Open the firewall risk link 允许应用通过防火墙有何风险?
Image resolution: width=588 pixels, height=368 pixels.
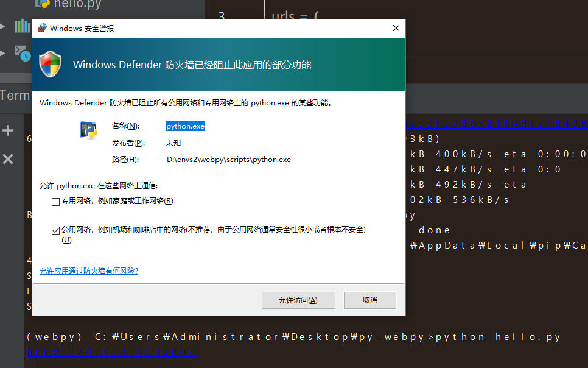tap(89, 271)
